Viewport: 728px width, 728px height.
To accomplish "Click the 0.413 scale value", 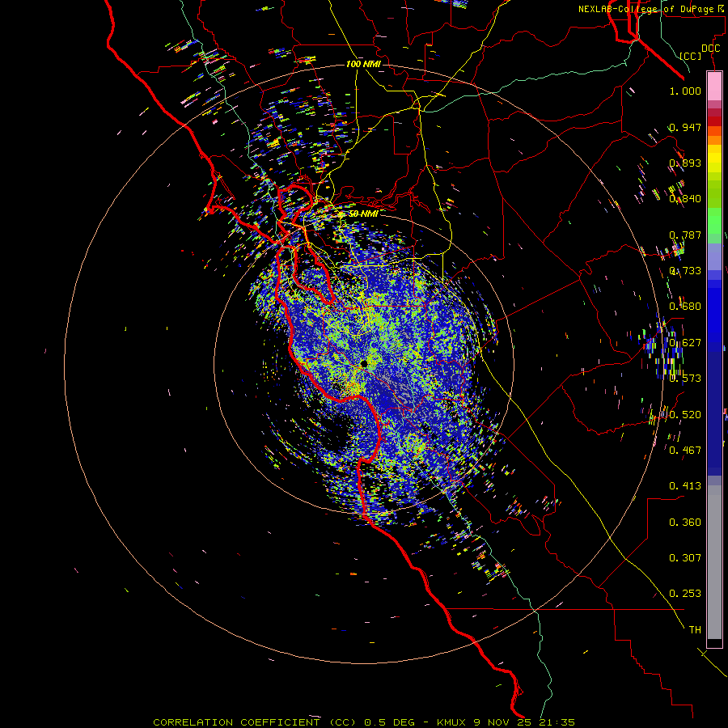I will pyautogui.click(x=685, y=486).
